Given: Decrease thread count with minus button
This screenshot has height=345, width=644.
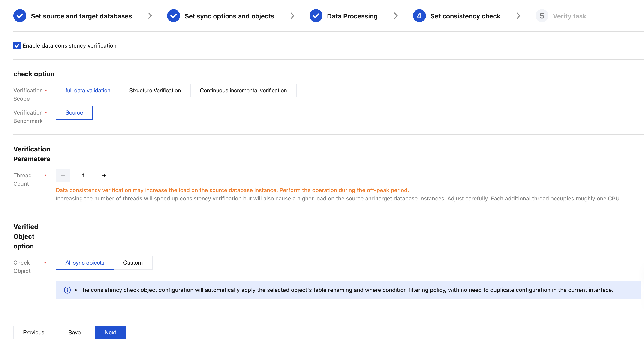Looking at the screenshot, I should (63, 176).
